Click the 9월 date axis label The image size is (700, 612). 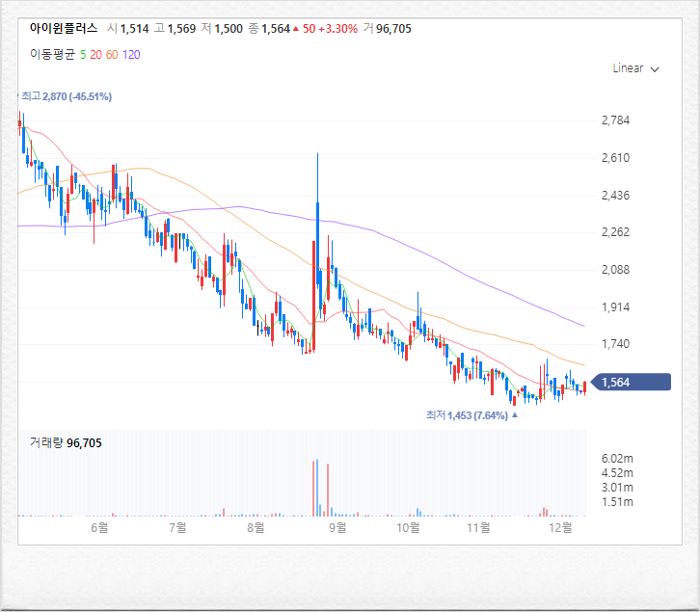coord(337,527)
